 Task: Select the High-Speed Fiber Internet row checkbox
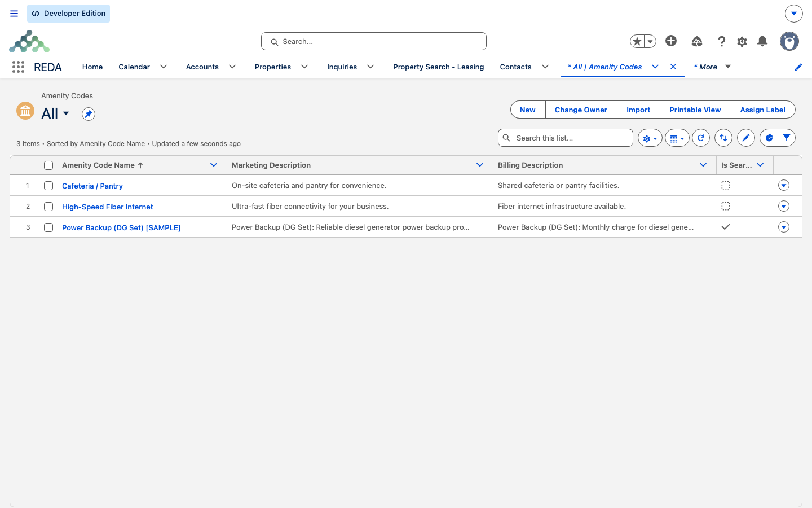point(48,207)
